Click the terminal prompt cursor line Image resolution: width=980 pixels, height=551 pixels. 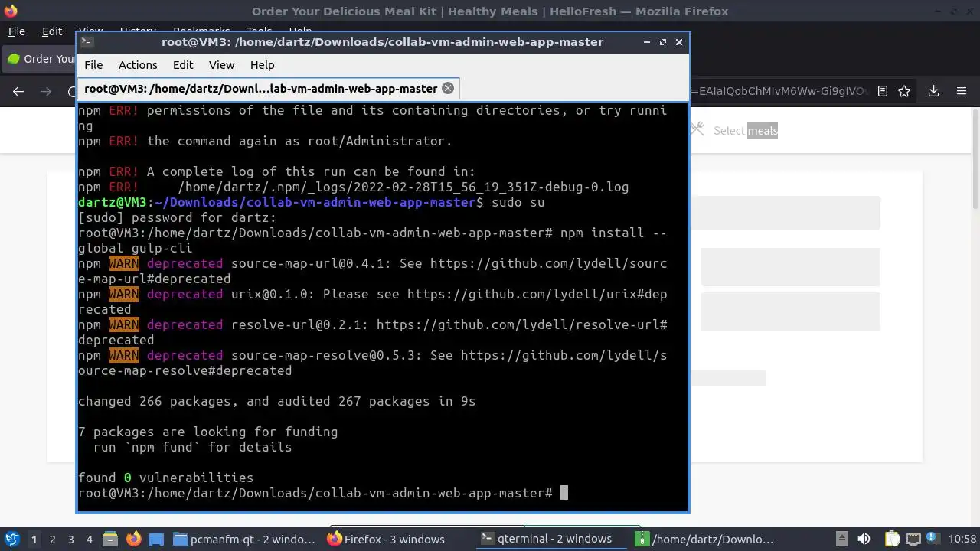click(x=323, y=493)
